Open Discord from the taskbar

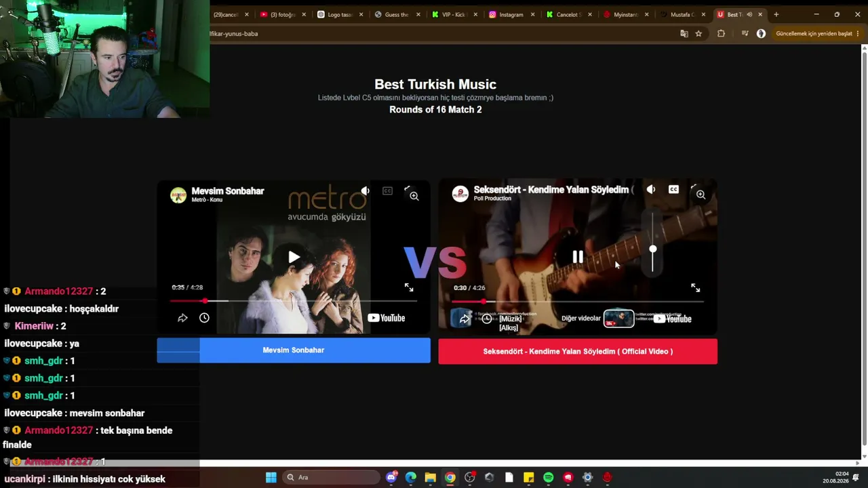tap(391, 477)
